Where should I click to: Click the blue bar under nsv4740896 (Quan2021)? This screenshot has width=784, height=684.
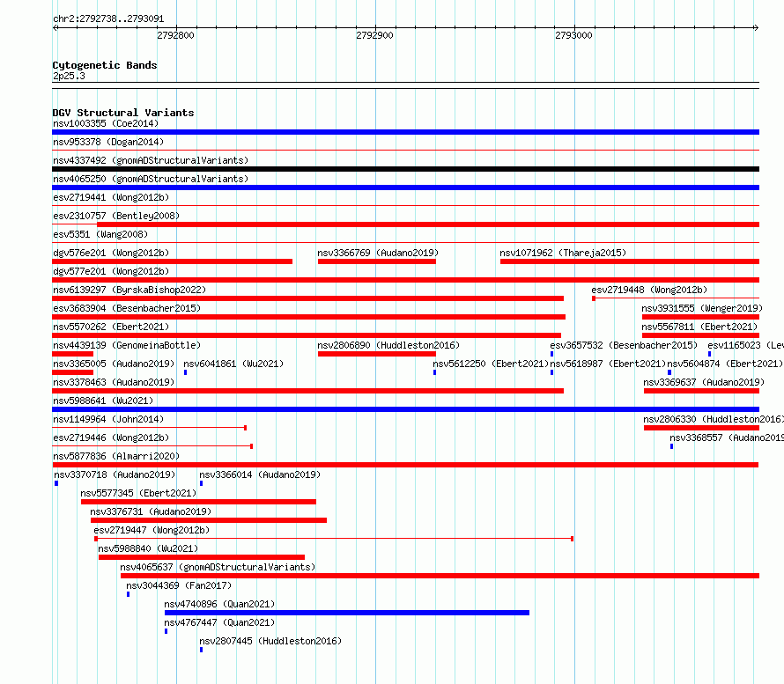click(347, 613)
